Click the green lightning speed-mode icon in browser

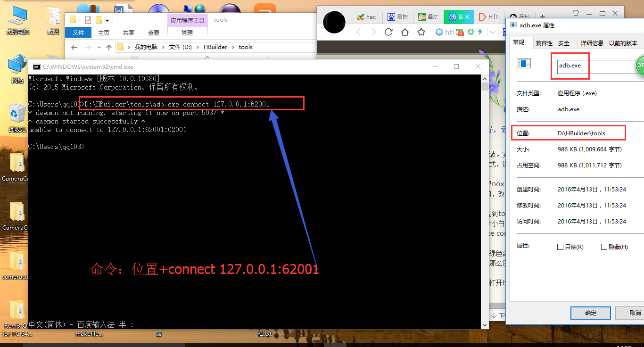[480, 32]
